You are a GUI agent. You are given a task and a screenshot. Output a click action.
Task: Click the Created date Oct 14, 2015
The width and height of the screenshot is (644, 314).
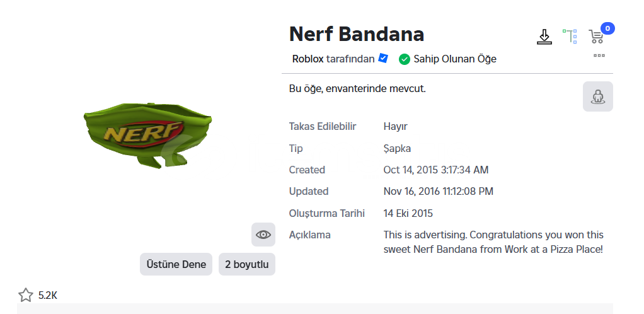tap(436, 170)
